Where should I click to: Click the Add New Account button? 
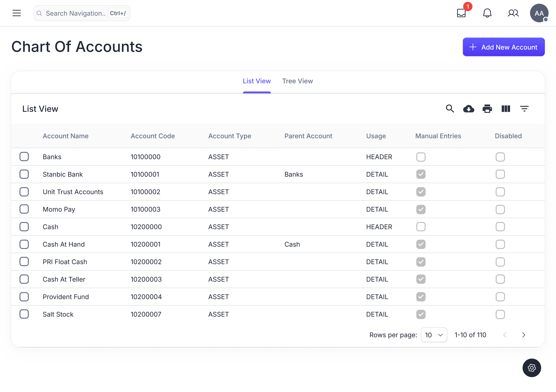504,47
